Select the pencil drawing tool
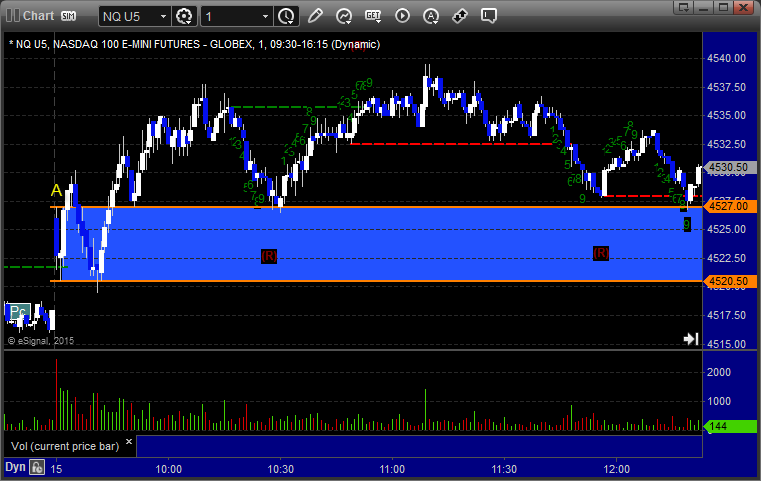The width and height of the screenshot is (761, 481). pos(315,16)
